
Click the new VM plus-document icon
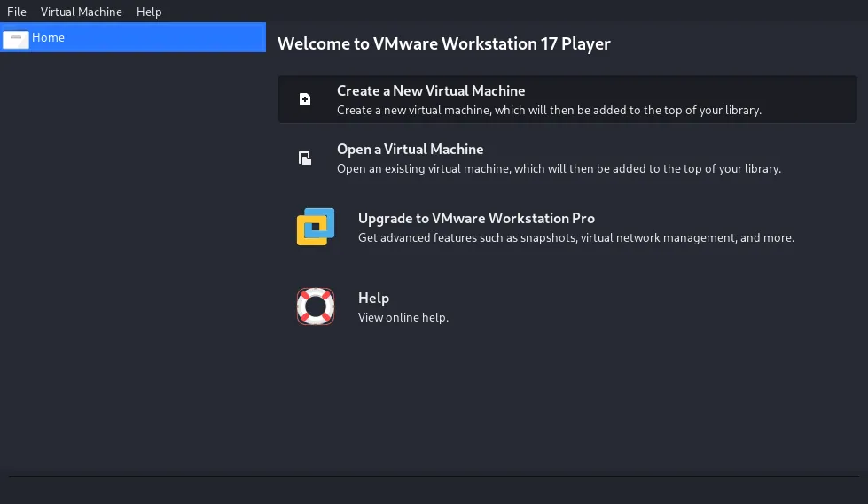coord(305,99)
